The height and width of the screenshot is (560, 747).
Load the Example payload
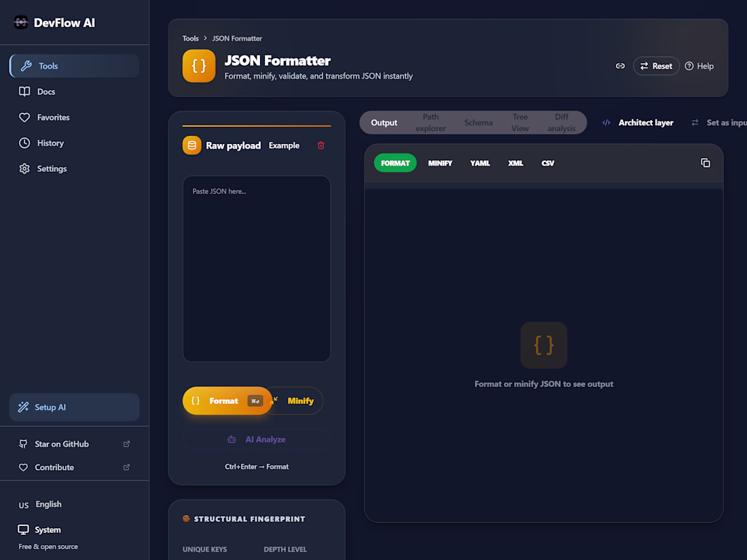point(284,145)
